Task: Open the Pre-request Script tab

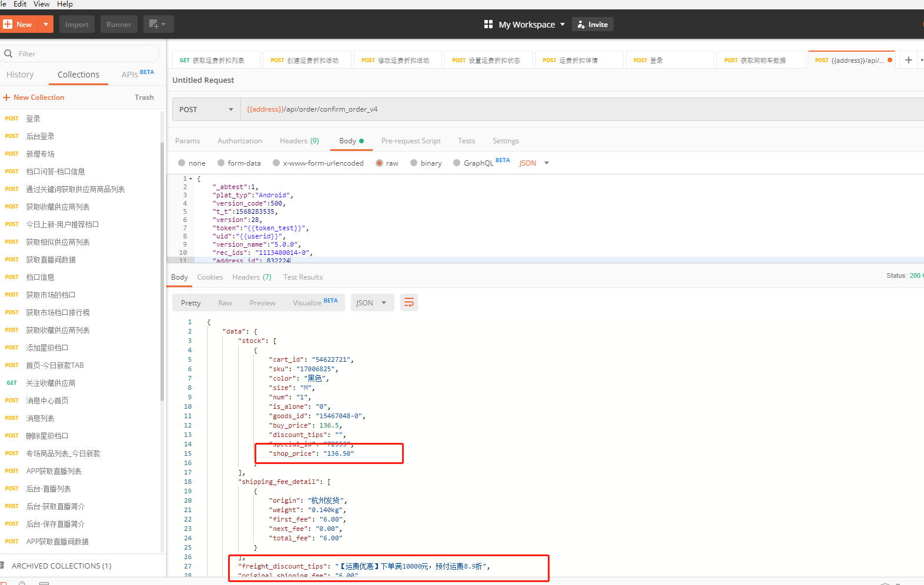Action: [x=411, y=141]
